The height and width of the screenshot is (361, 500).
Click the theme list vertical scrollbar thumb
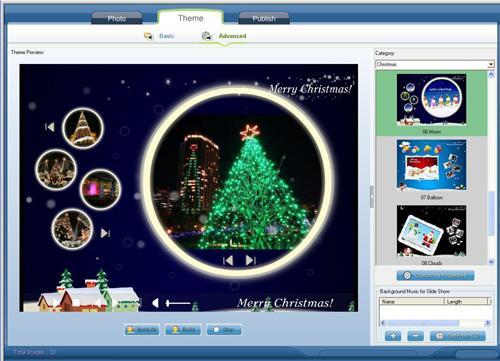(x=491, y=214)
